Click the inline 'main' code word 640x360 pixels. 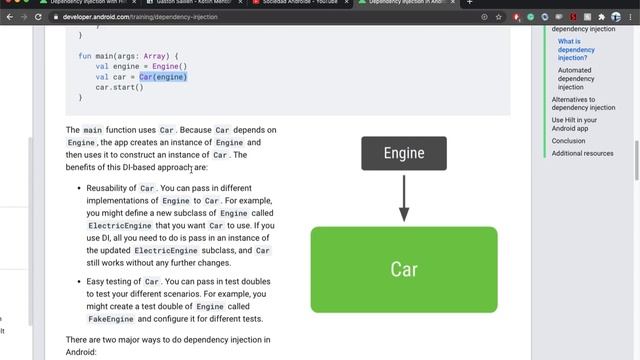93,130
